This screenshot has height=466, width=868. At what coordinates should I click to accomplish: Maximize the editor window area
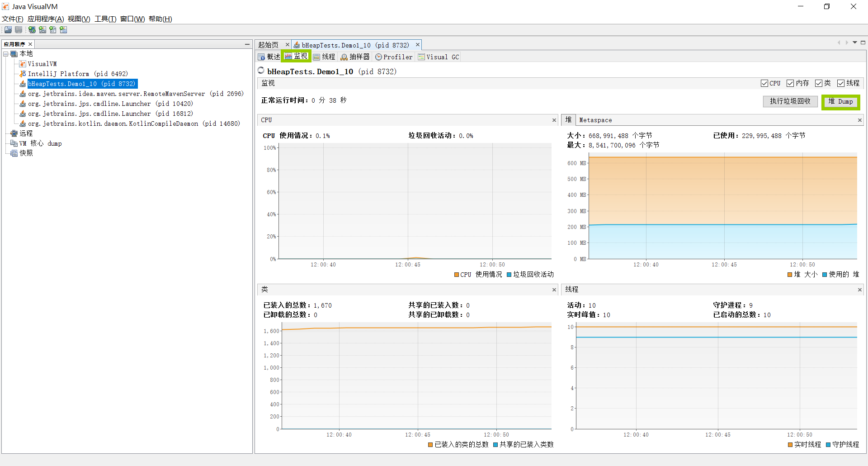tap(863, 43)
